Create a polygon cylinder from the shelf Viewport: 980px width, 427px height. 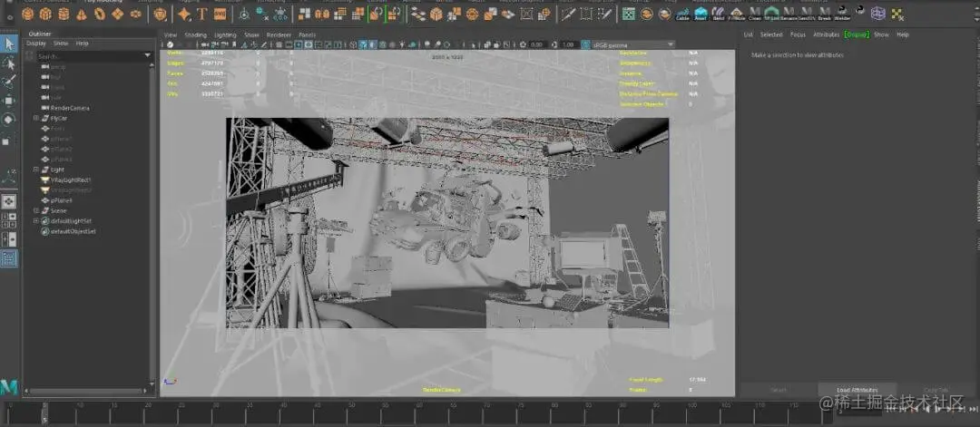point(64,14)
